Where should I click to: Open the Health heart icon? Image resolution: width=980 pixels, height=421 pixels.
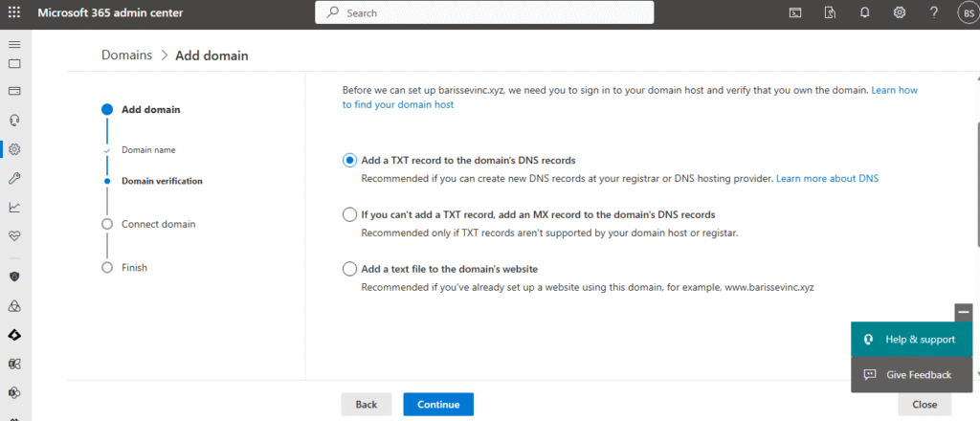tap(14, 236)
